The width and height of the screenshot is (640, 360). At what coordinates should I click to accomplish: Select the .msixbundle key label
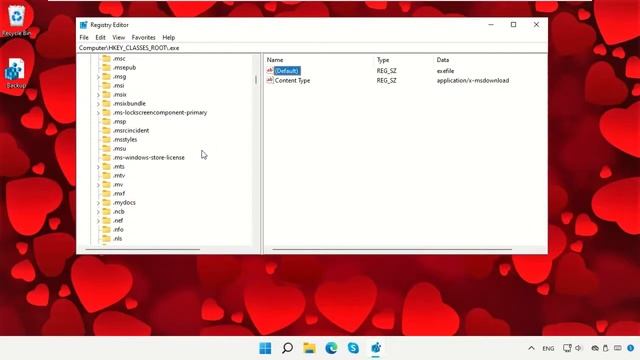[x=129, y=104]
